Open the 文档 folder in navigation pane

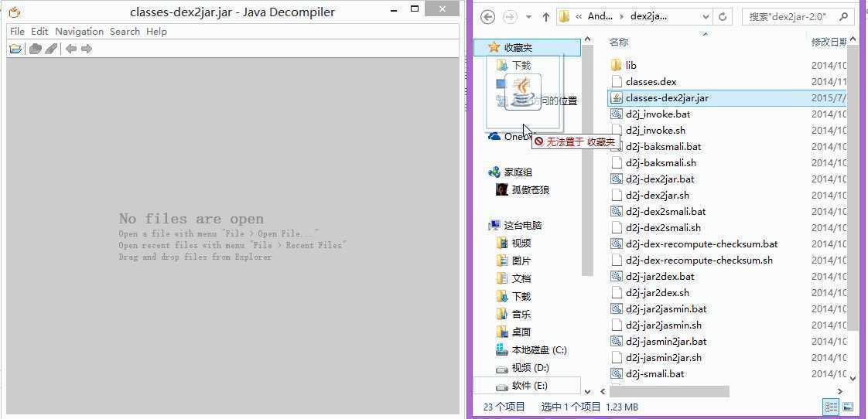tap(514, 278)
